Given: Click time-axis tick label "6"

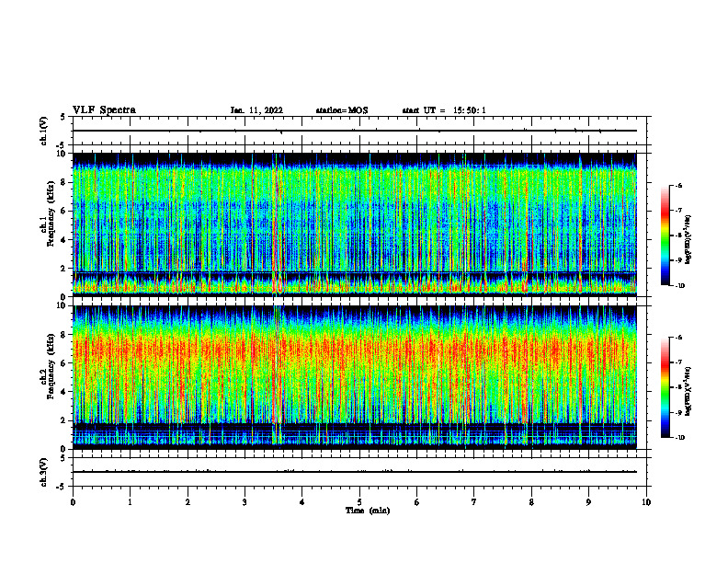Looking at the screenshot, I should pos(417,502).
